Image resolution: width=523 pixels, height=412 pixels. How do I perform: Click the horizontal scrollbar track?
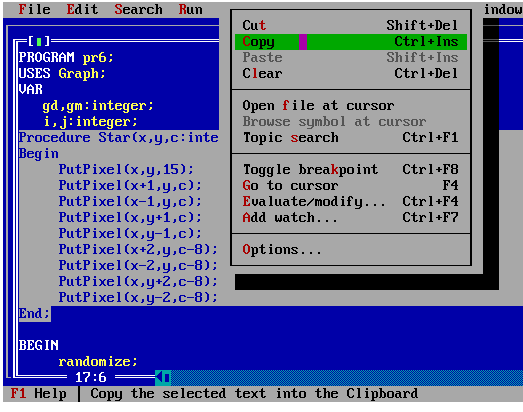347,377
